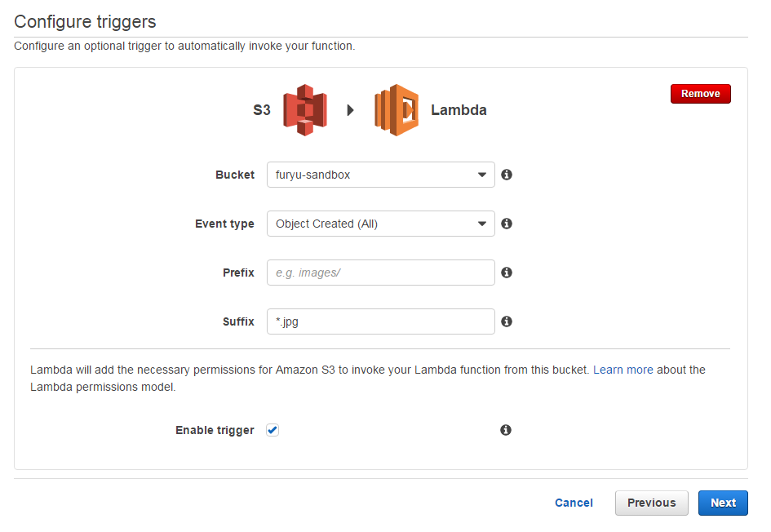The image size is (771, 532).
Task: Open the Event type dropdown
Action: click(380, 224)
